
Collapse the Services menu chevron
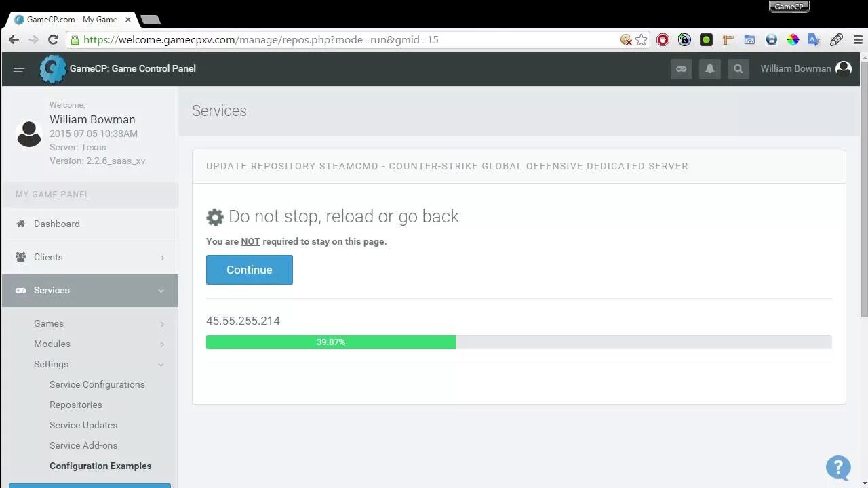coord(161,291)
